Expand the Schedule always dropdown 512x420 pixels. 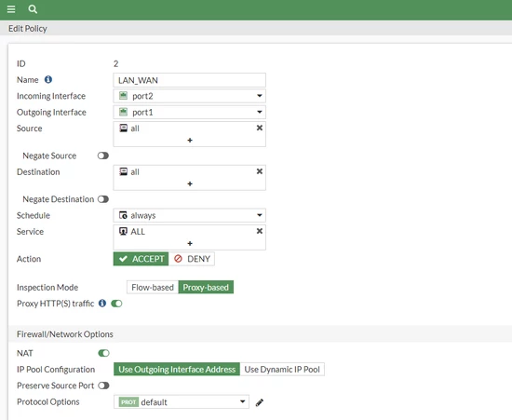[x=189, y=215]
